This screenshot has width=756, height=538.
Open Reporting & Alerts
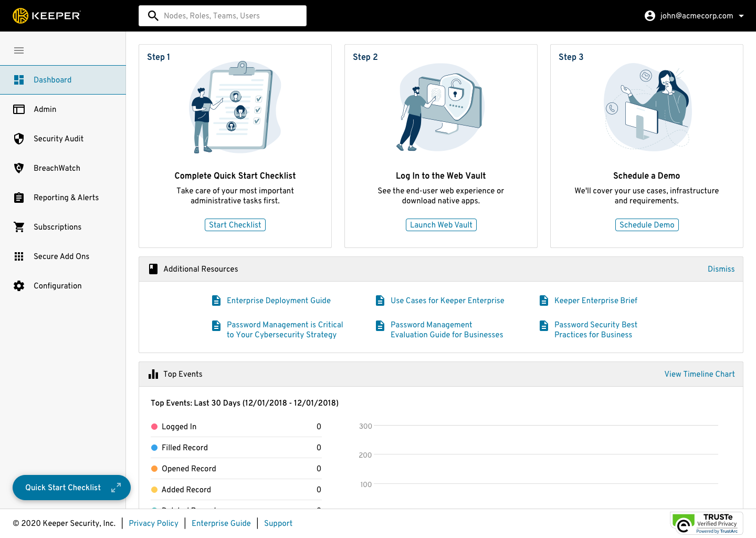[x=63, y=198]
